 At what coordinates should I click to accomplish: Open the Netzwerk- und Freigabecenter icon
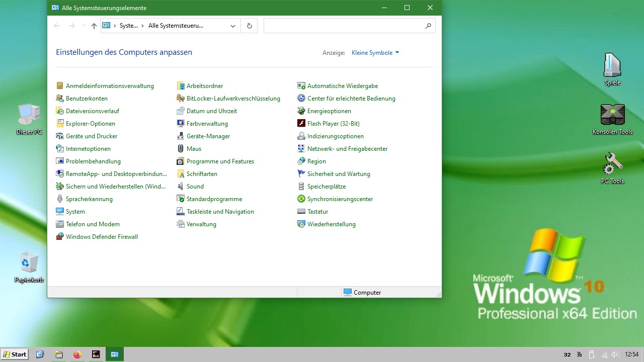(301, 149)
